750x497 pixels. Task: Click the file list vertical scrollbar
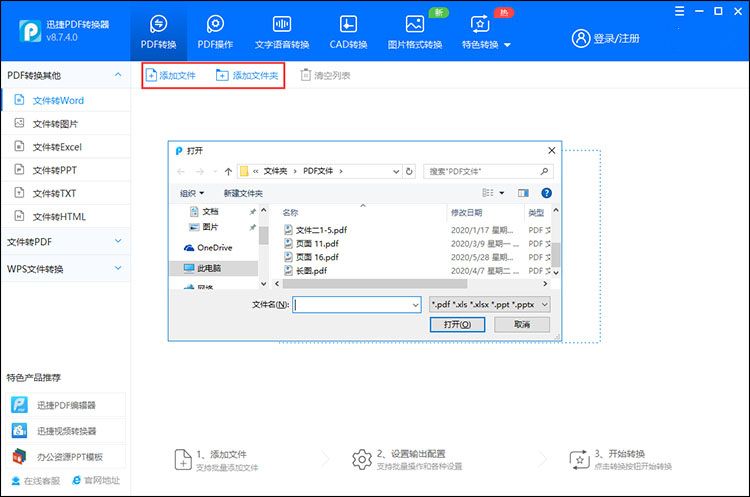point(555,254)
